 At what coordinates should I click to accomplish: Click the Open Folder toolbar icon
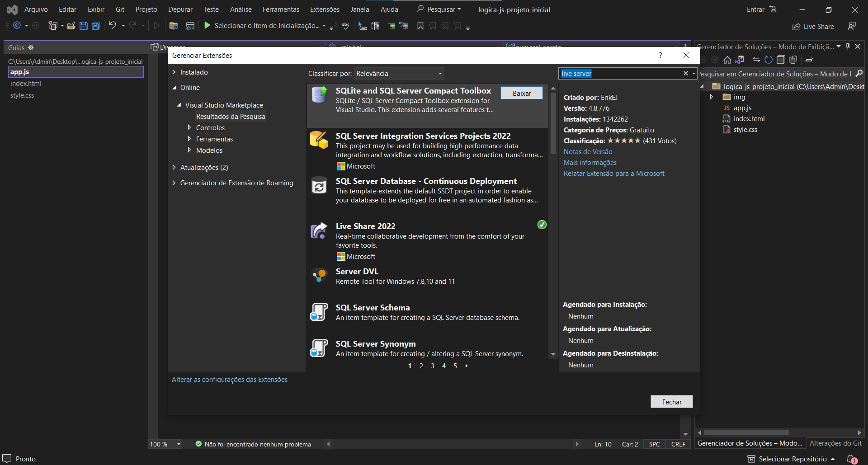173,26
